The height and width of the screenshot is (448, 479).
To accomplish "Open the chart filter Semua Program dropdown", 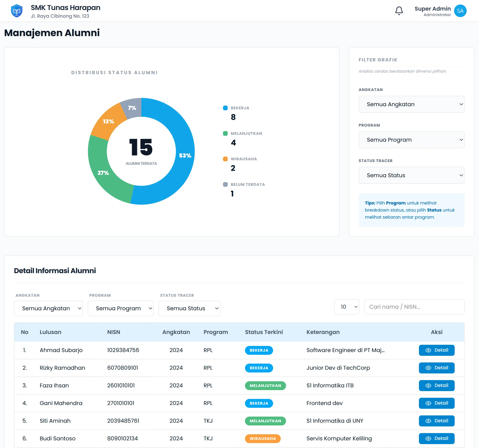I will (x=411, y=140).
